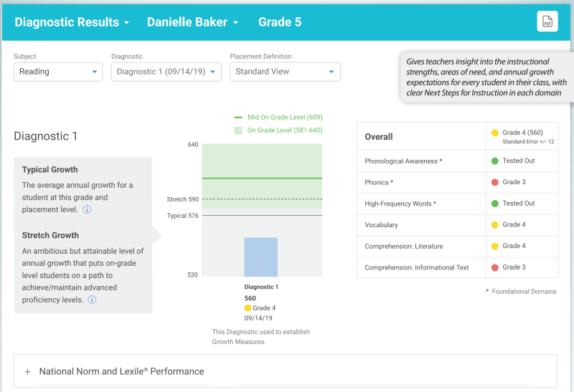Open the Placement Definition Standard View dropdown
This screenshot has height=392, width=574.
[285, 72]
